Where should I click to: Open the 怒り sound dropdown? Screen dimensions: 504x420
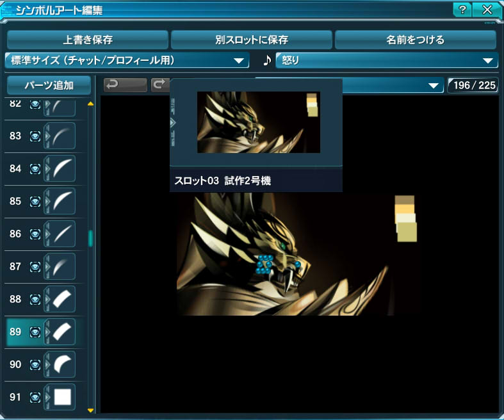387,60
